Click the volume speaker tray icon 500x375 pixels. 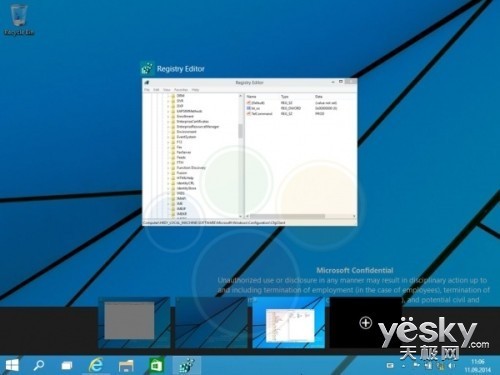pos(452,366)
